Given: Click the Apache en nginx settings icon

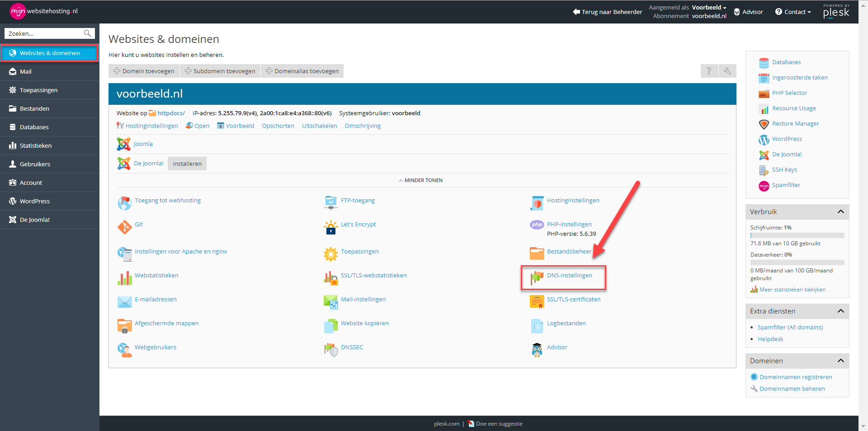Looking at the screenshot, I should coord(124,254).
